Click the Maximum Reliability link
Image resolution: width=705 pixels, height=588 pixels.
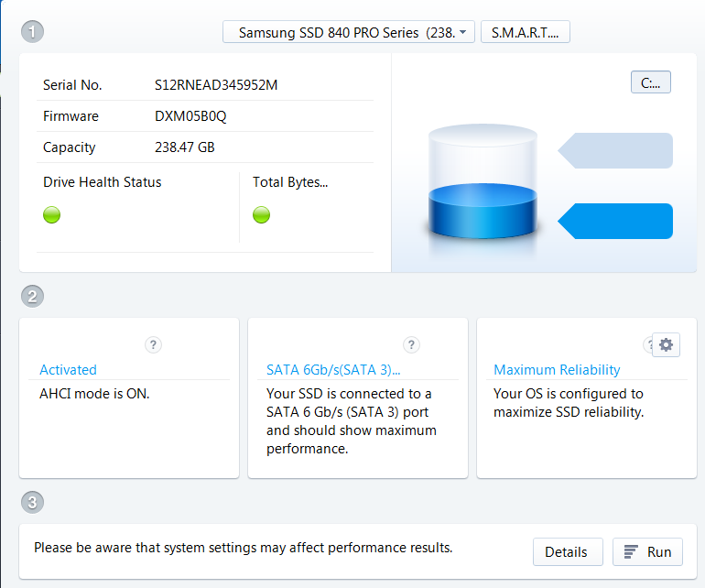coord(557,370)
